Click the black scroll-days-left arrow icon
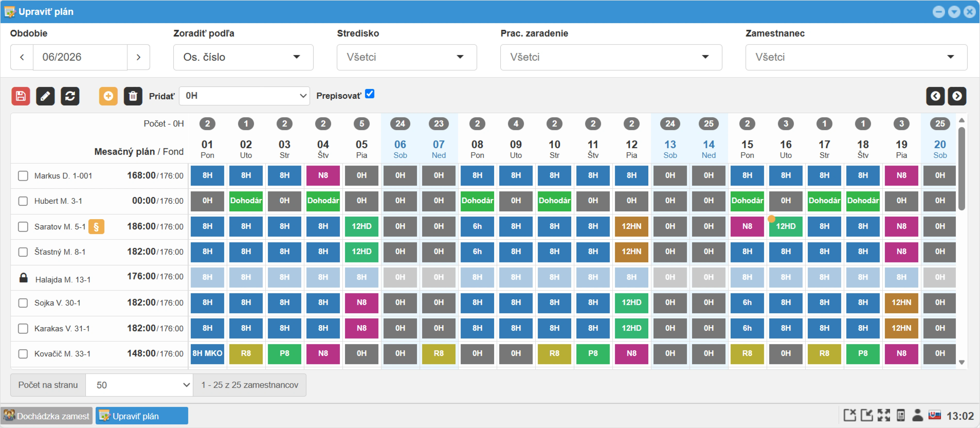The height and width of the screenshot is (428, 980). point(935,96)
